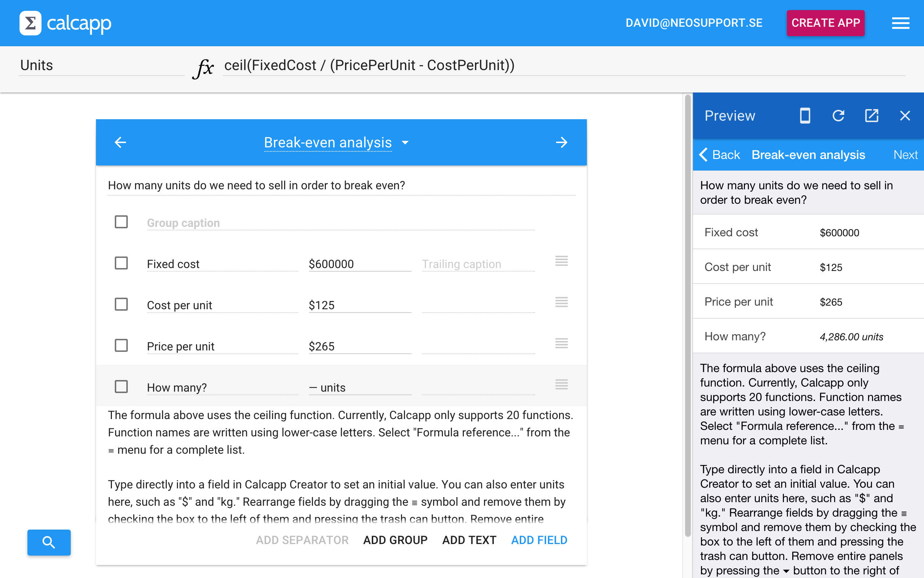Edit the 'How many units' question text
The width and height of the screenshot is (924, 578).
tap(341, 186)
